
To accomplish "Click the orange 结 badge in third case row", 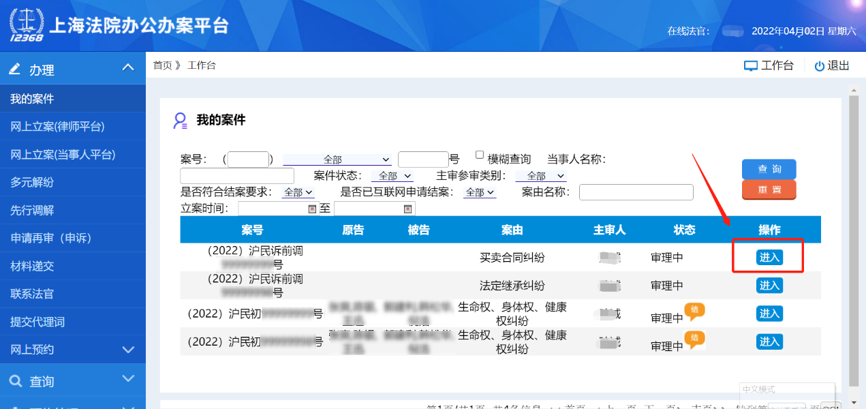I will point(695,311).
